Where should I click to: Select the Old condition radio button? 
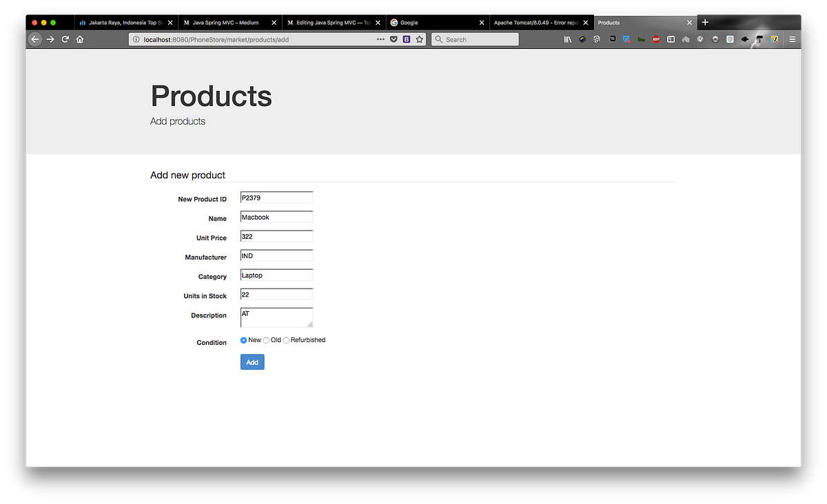click(267, 340)
